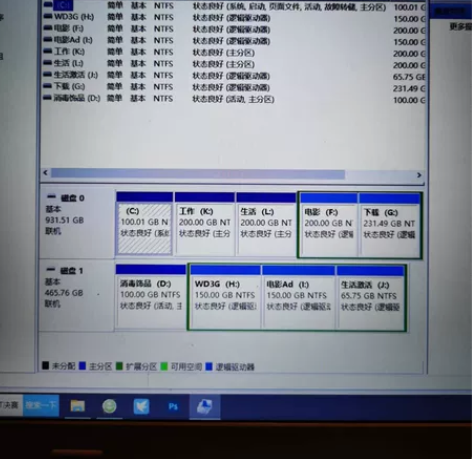Click the 更多操作 link in the actions pane
Viewport: 472px width, 459px height.
coord(461,27)
